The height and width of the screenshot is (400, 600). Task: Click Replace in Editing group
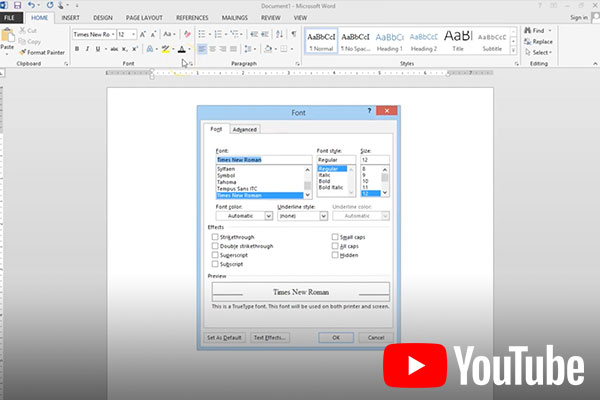[x=538, y=41]
